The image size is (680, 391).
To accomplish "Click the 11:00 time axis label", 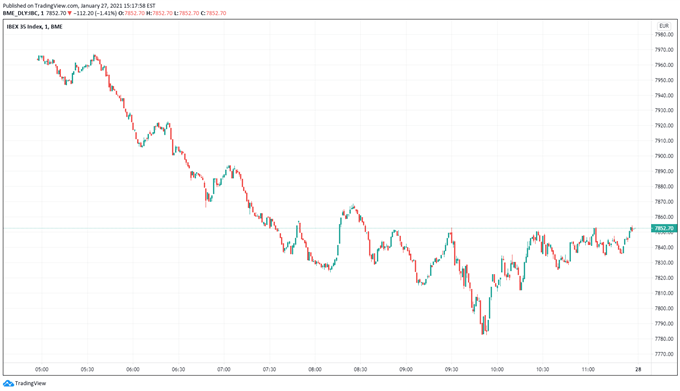I will [588, 369].
